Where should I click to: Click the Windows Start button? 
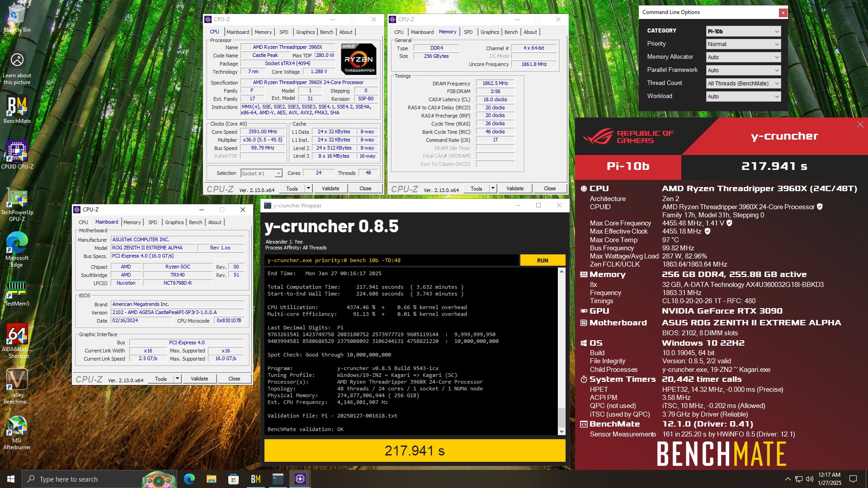coord(11,479)
